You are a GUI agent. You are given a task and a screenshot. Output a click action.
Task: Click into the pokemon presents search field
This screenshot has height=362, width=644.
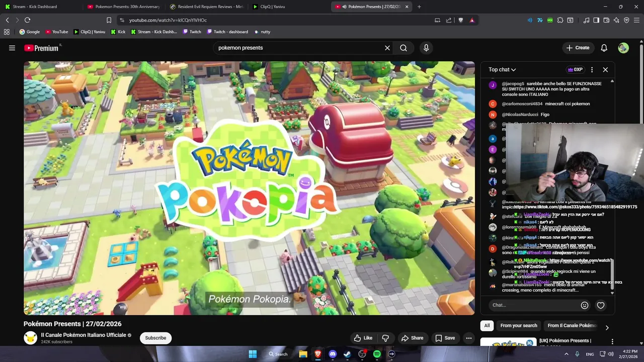click(299, 48)
